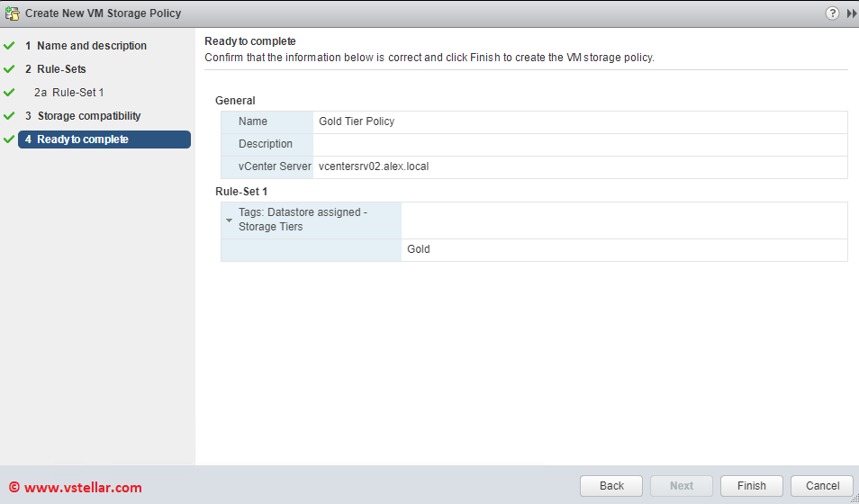This screenshot has height=504, width=859.
Task: Click green checkmark beside Ready to complete
Action: pos(10,139)
